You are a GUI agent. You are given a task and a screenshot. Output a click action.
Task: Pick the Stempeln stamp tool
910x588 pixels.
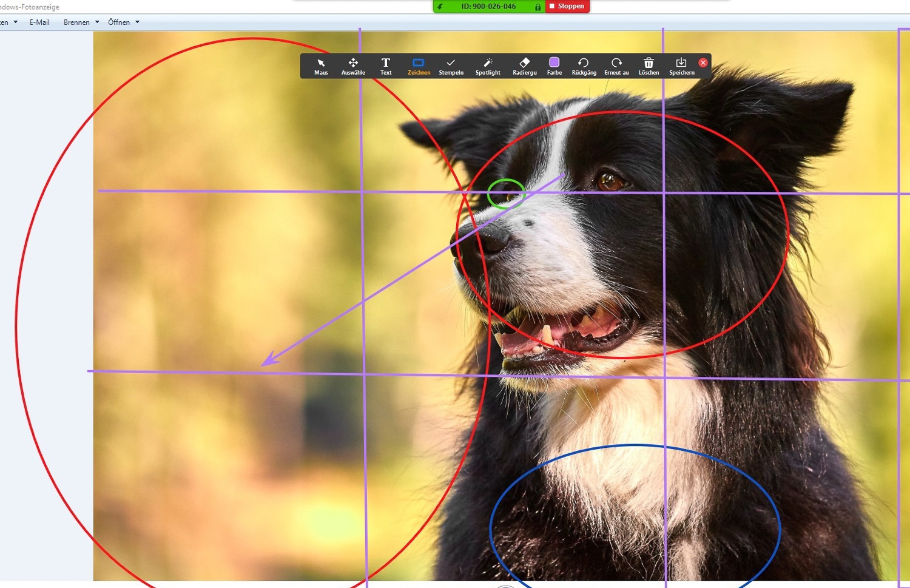coord(451,66)
